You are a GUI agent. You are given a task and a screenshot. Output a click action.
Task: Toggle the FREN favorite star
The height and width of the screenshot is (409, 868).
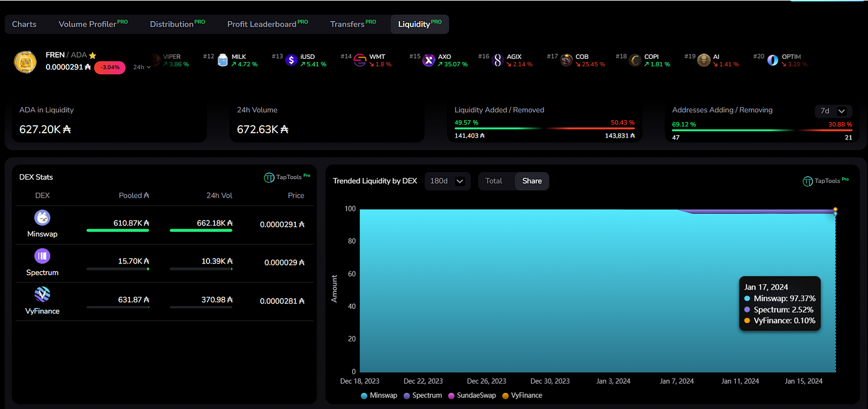[x=92, y=55]
